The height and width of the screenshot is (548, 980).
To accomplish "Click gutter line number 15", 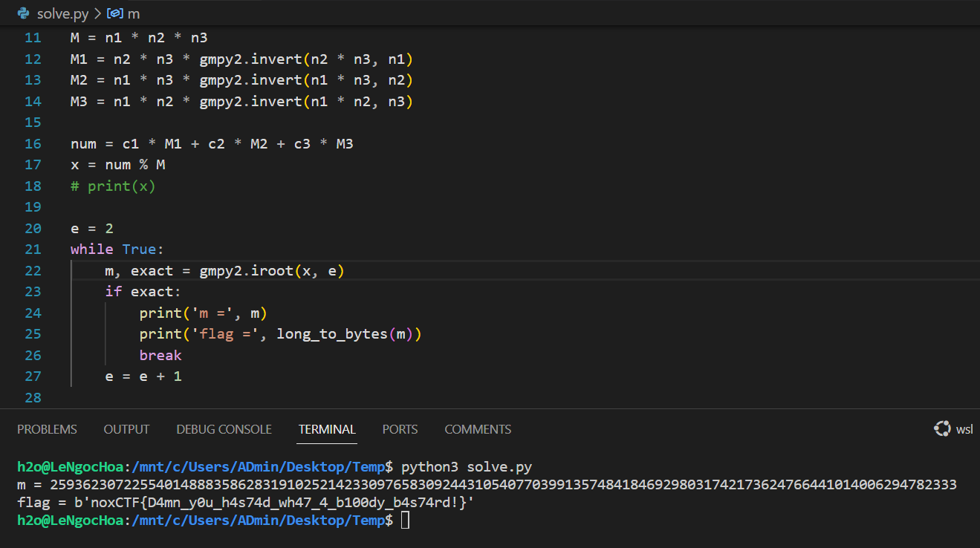I will tap(33, 122).
